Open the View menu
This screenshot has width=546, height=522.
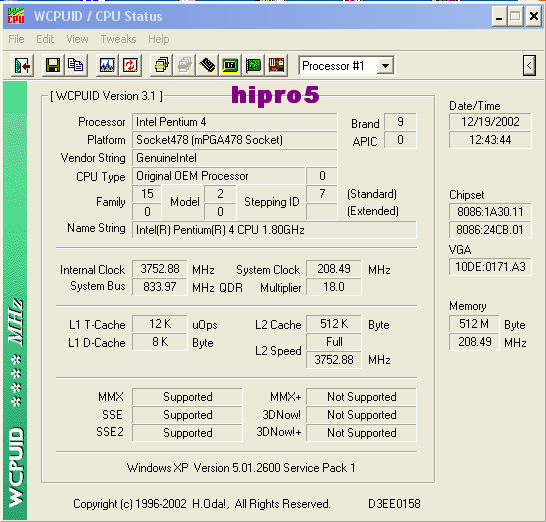tap(77, 39)
